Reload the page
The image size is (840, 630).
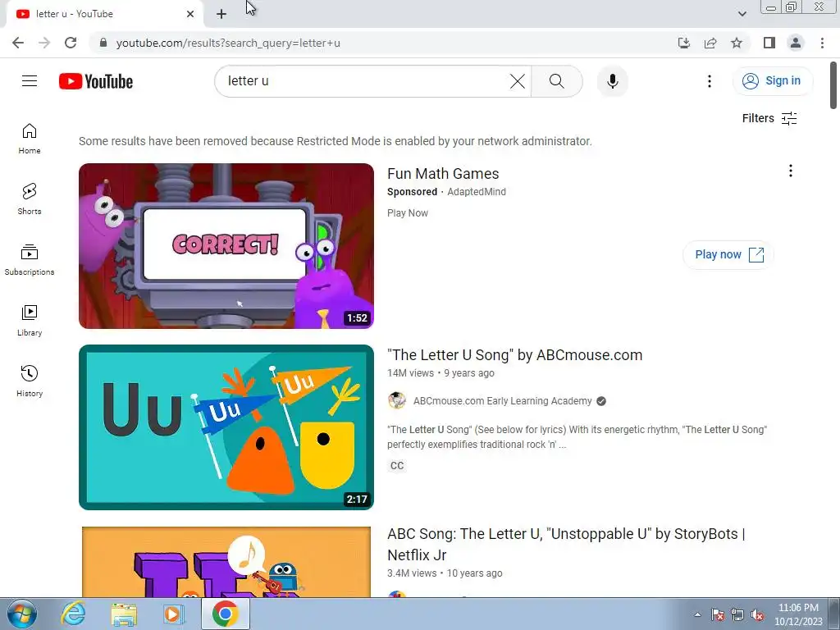coord(71,43)
